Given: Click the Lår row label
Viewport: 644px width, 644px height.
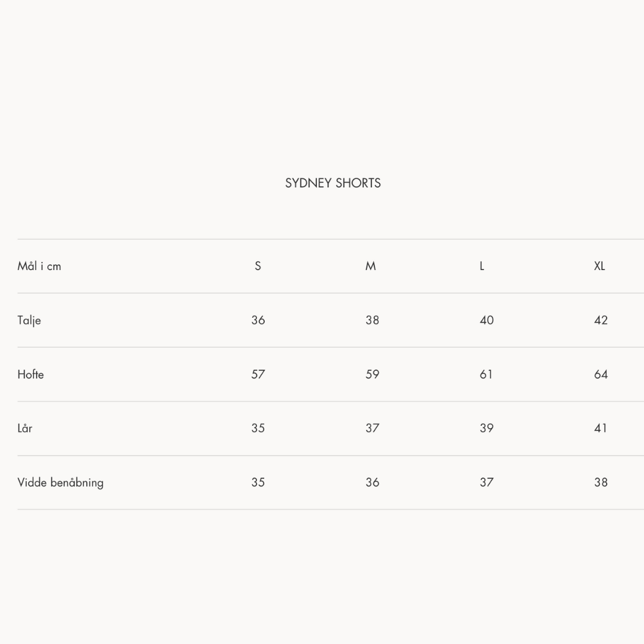Looking at the screenshot, I should [25, 428].
